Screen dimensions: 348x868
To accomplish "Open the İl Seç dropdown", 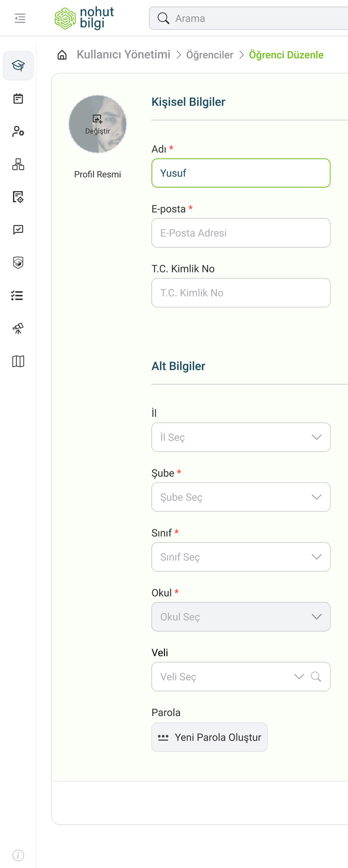I will pos(240,438).
